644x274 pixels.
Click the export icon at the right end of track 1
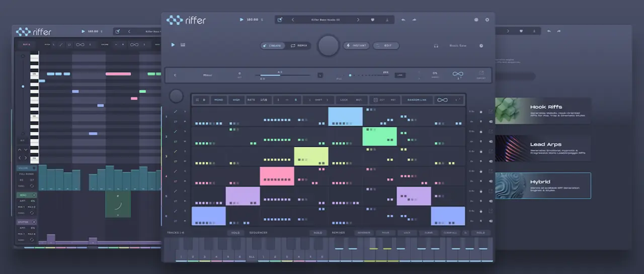click(x=491, y=112)
